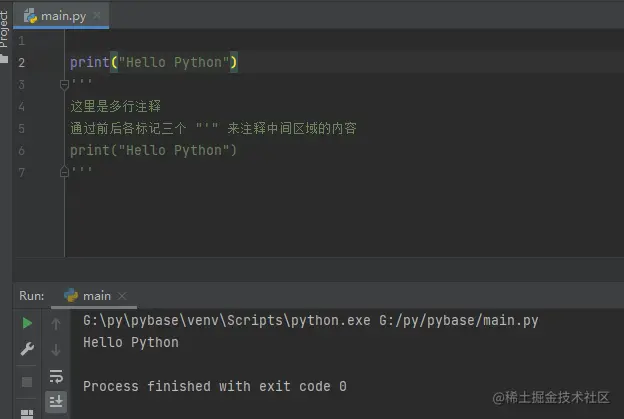Click line number 1 in the gutter

point(21,41)
